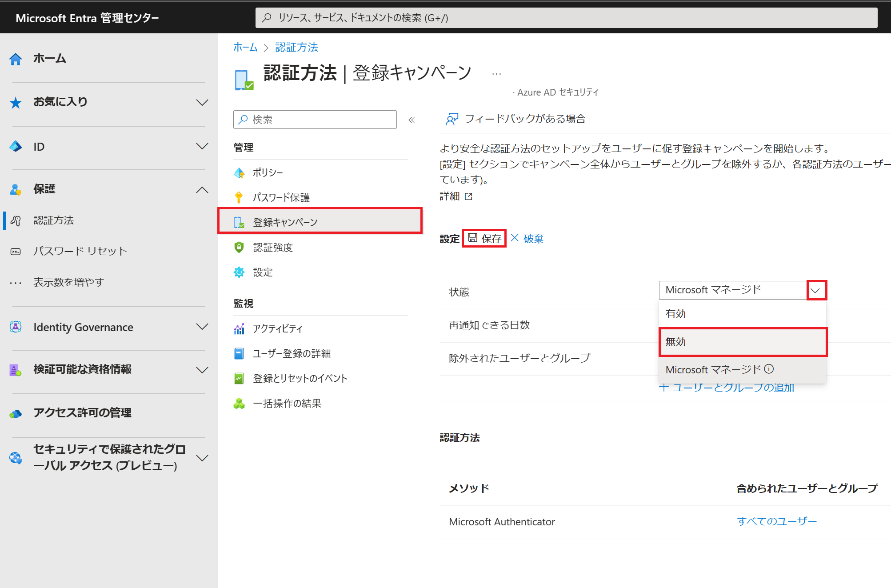
Task: Focus the 検索 menu search box
Action: (315, 120)
